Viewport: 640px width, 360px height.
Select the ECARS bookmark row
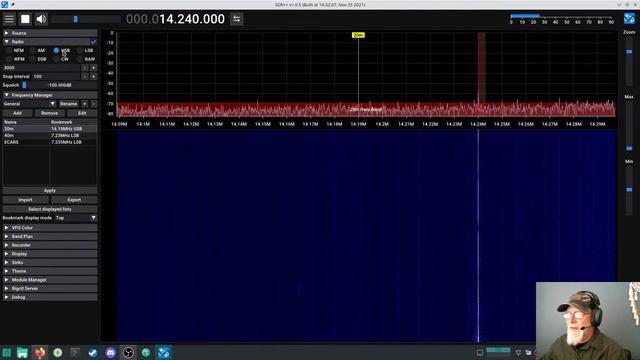(50, 142)
